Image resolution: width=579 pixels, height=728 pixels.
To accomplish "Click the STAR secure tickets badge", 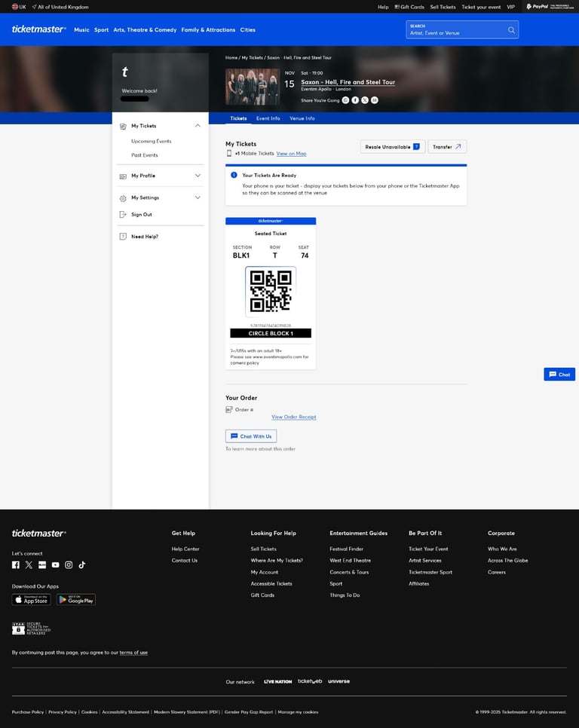I will [31, 629].
